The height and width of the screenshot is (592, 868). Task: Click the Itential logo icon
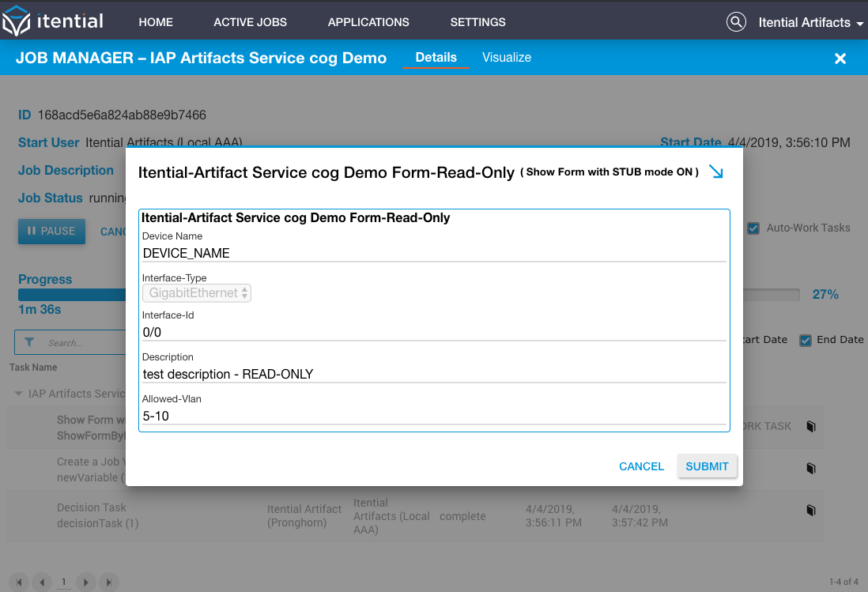pos(16,21)
